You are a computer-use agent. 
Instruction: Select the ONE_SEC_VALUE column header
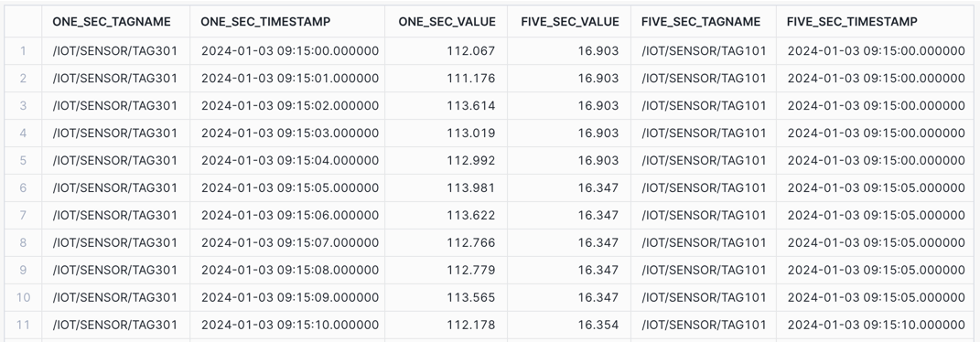pos(446,22)
